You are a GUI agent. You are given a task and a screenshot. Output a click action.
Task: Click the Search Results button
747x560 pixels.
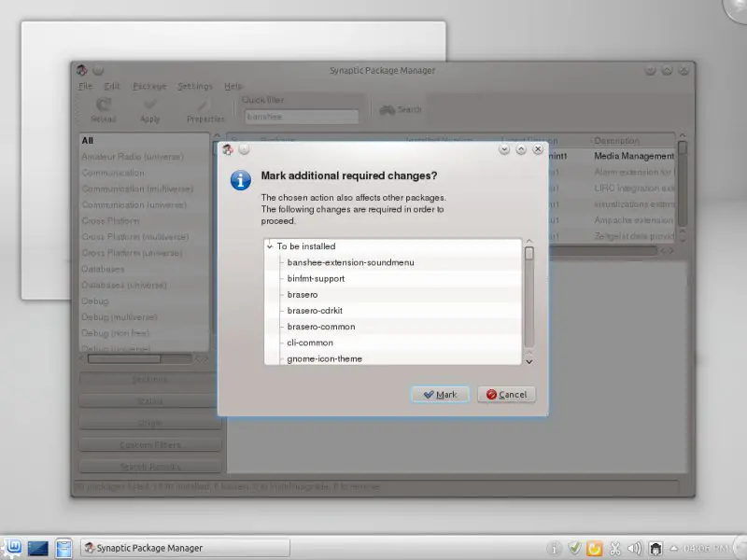(149, 467)
